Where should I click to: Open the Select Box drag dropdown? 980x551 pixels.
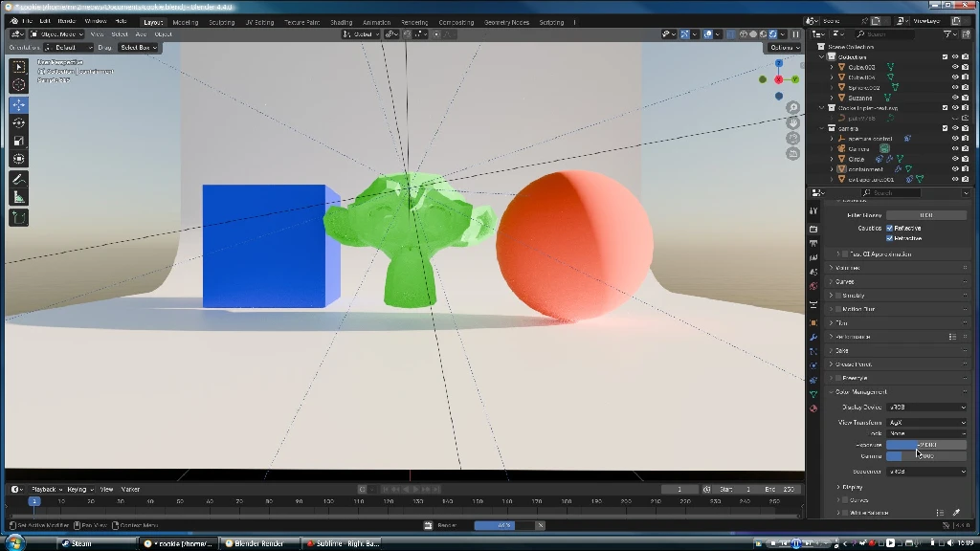(139, 48)
